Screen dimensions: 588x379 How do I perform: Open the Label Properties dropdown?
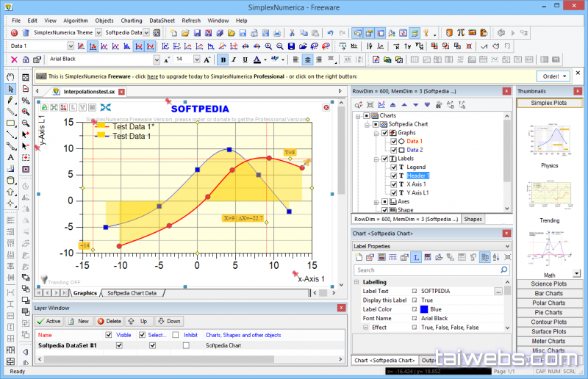[506, 246]
